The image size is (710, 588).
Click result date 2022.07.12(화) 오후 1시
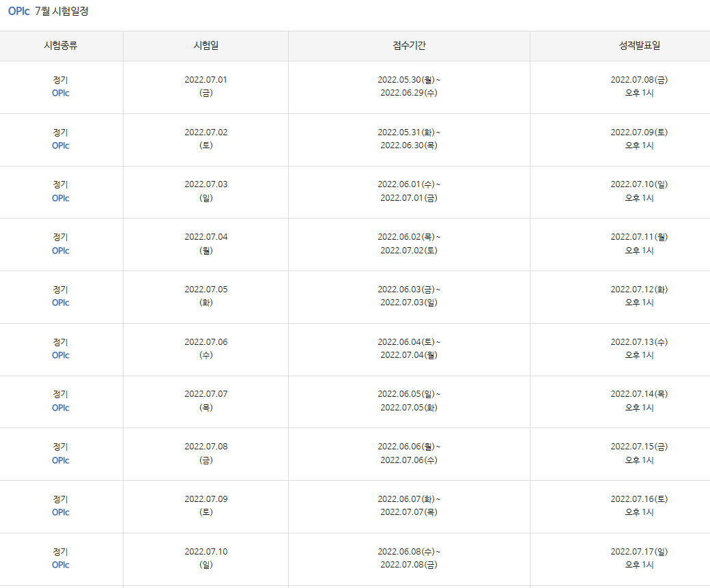(640, 296)
